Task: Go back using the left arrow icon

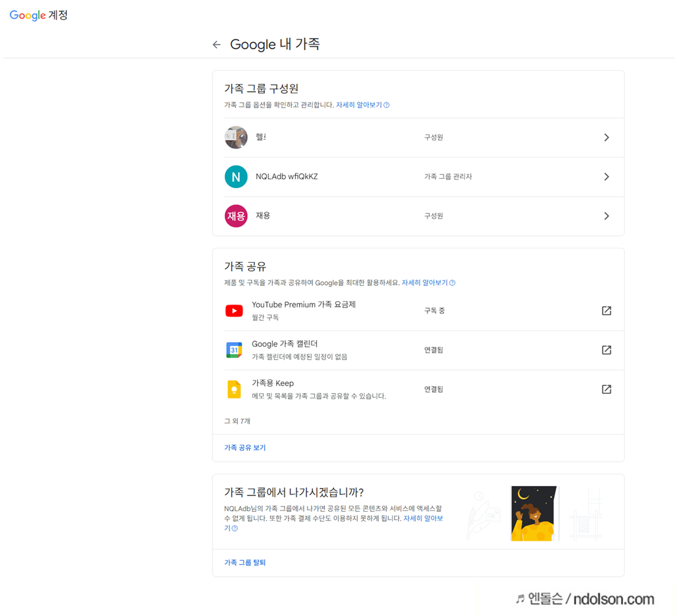Action: [x=216, y=45]
